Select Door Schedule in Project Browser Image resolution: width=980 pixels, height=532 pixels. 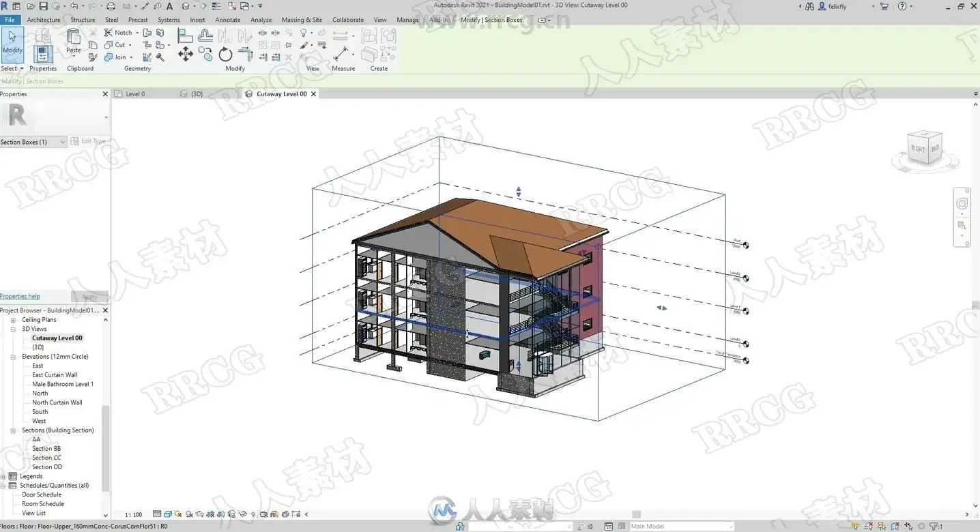42,494
